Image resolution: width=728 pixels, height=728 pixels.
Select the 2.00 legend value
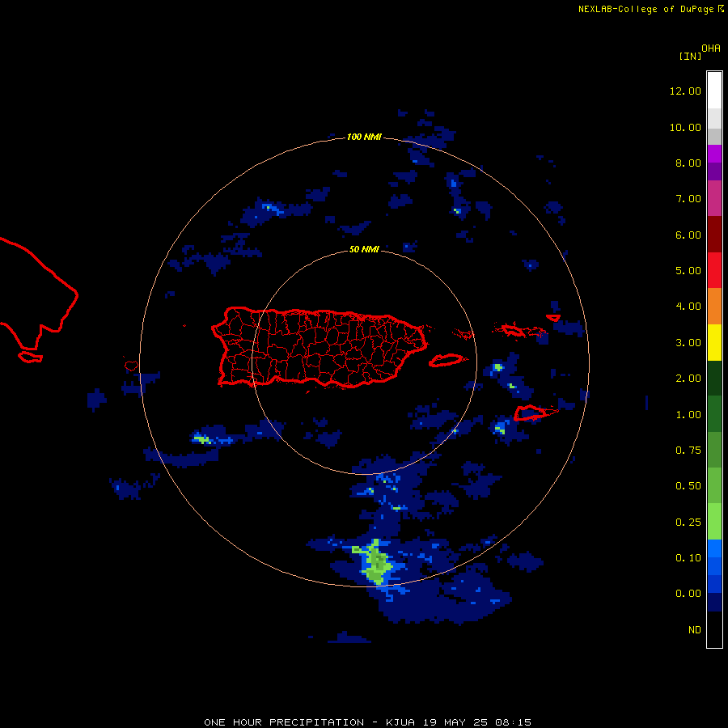click(688, 379)
